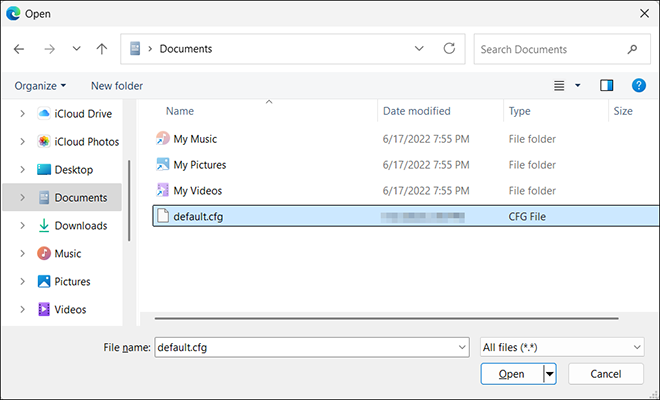Open the Organize menu
The width and height of the screenshot is (660, 400).
click(x=40, y=86)
